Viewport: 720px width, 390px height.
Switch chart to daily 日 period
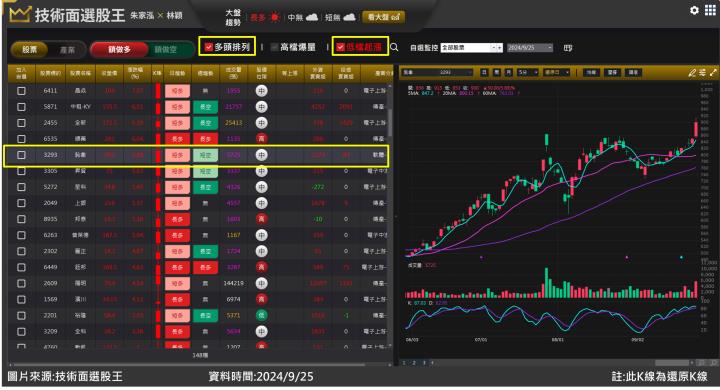[x=484, y=73]
